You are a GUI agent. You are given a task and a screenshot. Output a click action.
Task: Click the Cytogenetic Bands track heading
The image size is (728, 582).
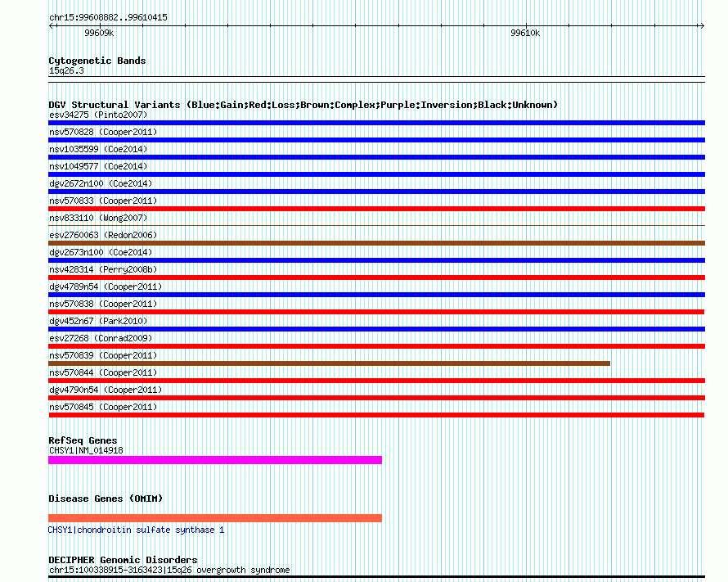pyautogui.click(x=97, y=61)
